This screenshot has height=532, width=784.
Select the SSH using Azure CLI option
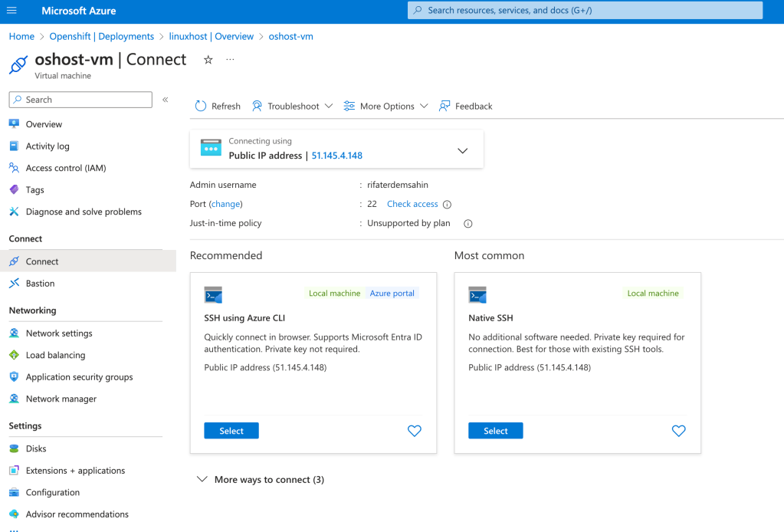[x=231, y=431]
